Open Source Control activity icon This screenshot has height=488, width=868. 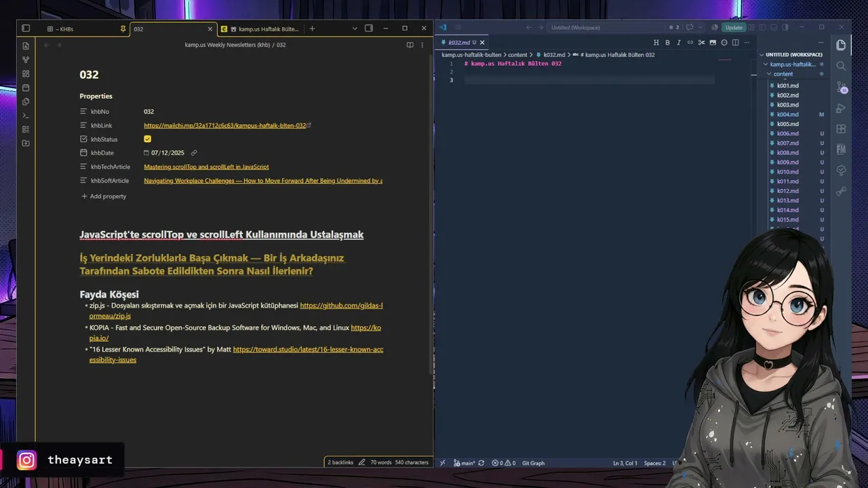tap(842, 87)
